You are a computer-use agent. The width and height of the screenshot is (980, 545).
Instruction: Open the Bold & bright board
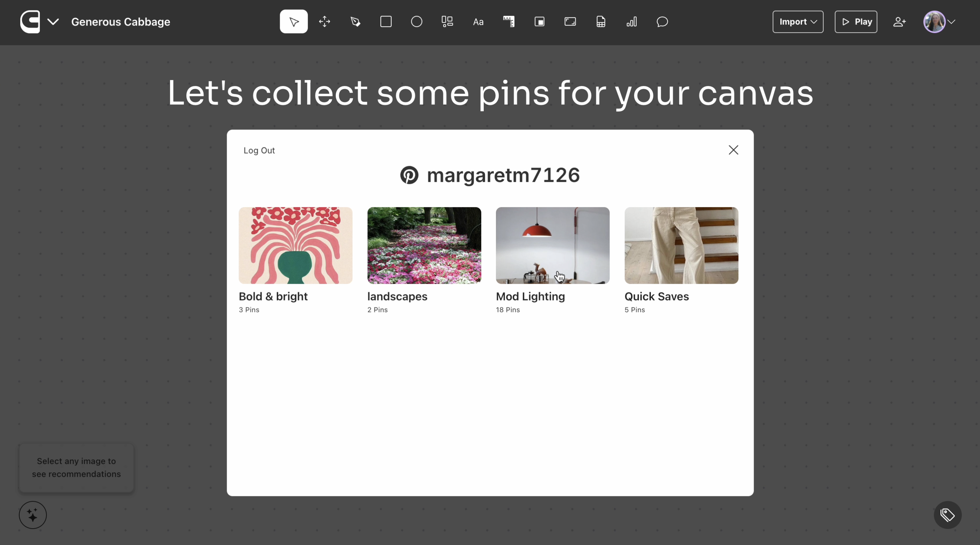pyautogui.click(x=295, y=246)
